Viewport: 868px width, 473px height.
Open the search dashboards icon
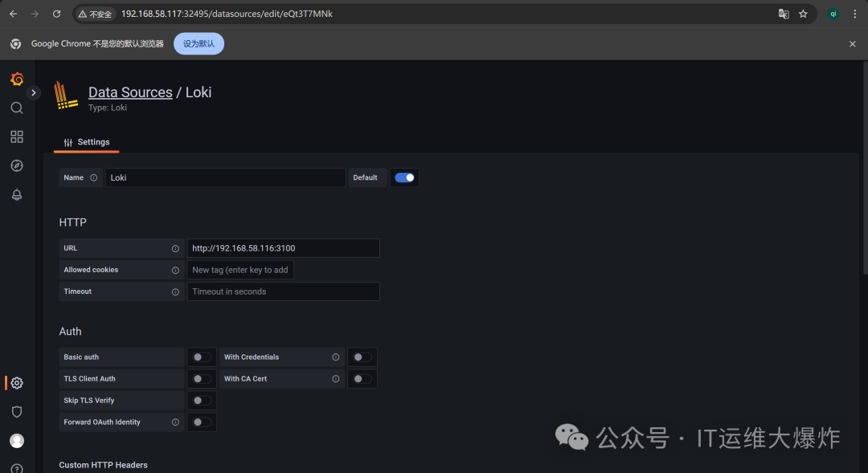point(17,108)
